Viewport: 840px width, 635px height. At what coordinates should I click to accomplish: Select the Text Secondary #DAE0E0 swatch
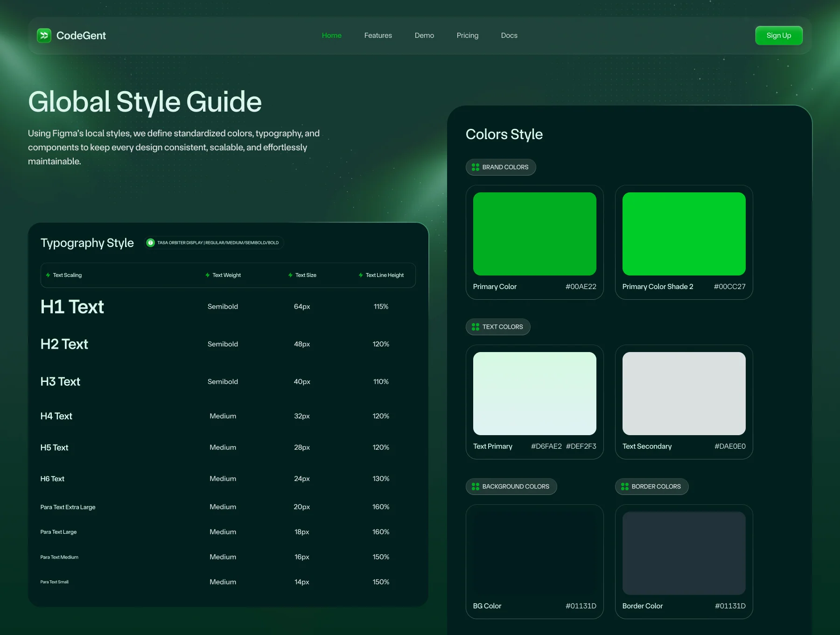coord(684,394)
